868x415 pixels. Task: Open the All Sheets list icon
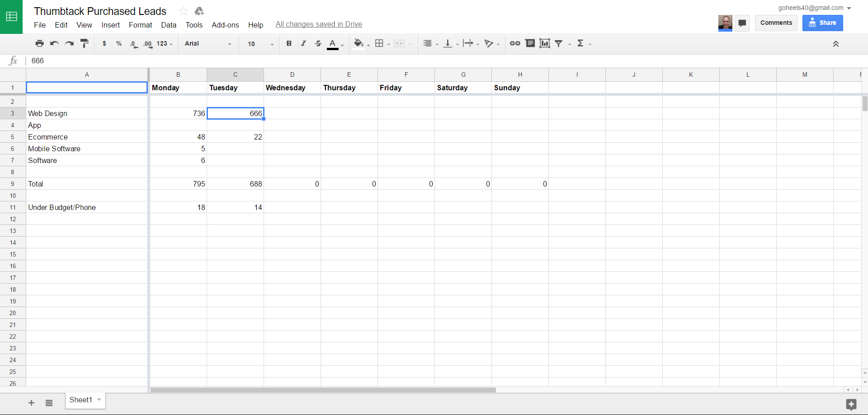point(49,403)
